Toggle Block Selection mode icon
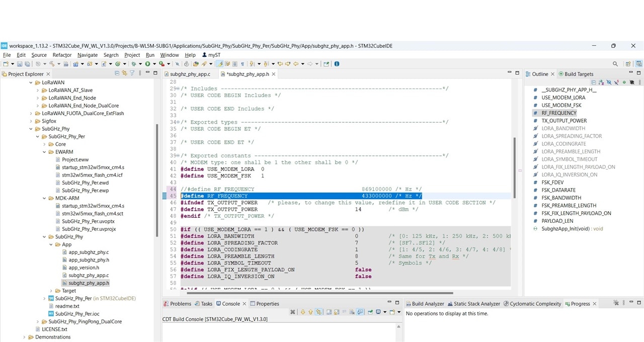644x342 pixels. (234, 64)
